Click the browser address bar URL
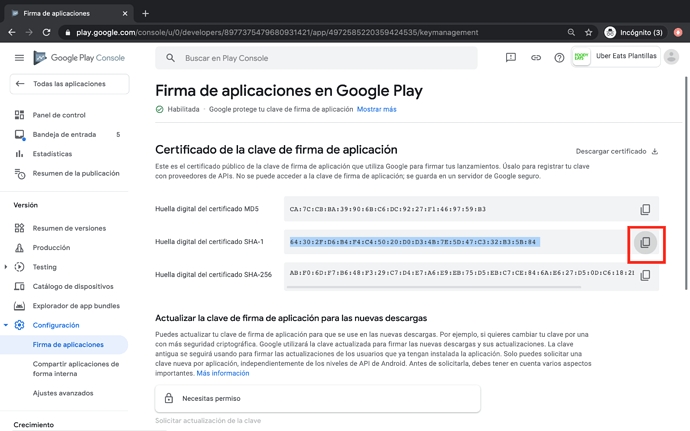Screen dimensions: 690x431 pos(277,32)
